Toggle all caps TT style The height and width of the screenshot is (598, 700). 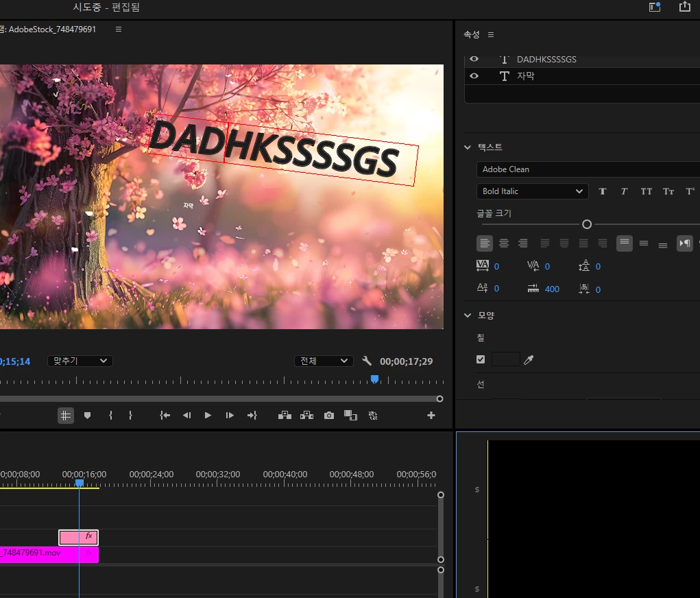point(646,191)
